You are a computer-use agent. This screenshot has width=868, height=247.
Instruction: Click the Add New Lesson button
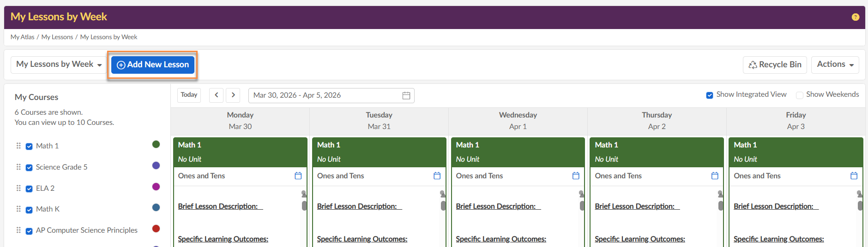coord(153,65)
